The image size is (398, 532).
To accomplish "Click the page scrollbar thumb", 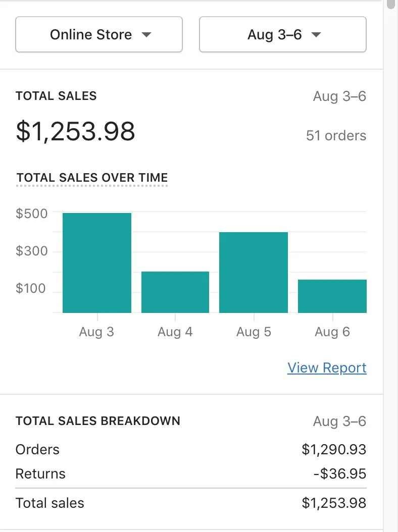I will point(390,4).
